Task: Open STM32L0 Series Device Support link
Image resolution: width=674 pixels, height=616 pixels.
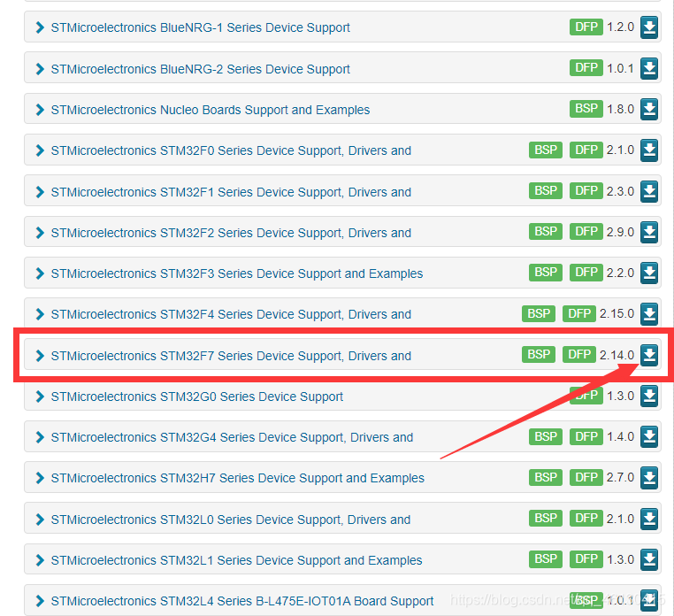Action: point(230,520)
